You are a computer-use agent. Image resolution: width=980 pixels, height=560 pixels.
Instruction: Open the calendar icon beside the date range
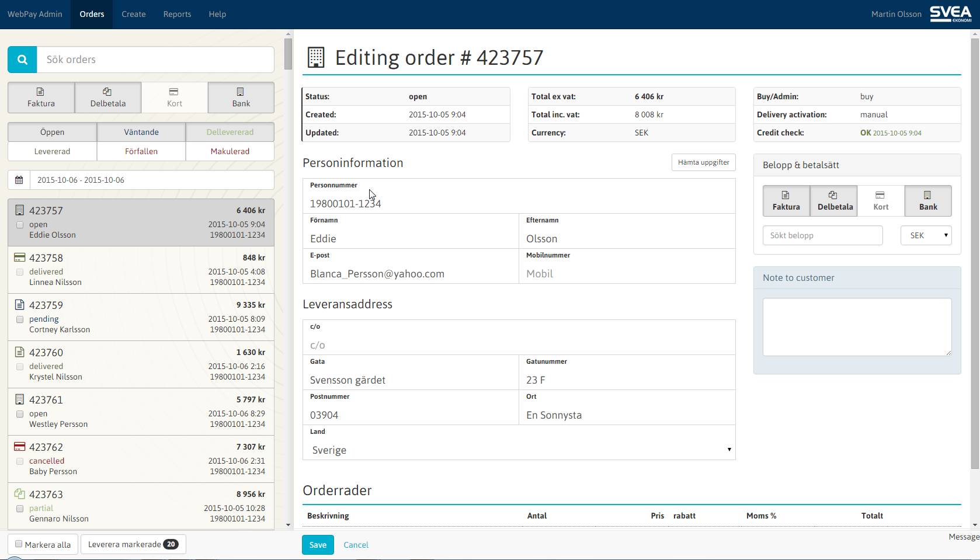click(19, 179)
